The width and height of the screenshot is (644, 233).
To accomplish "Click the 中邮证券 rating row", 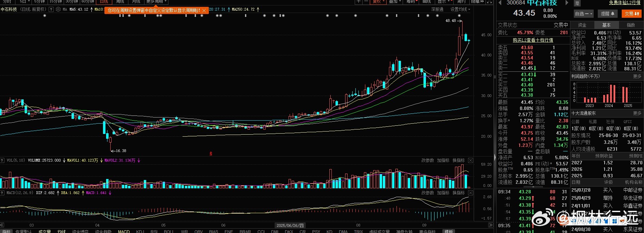I will coord(607,190).
